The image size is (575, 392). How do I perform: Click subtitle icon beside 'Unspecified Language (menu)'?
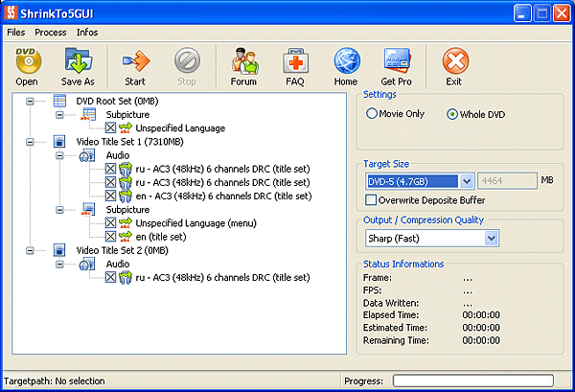point(125,223)
